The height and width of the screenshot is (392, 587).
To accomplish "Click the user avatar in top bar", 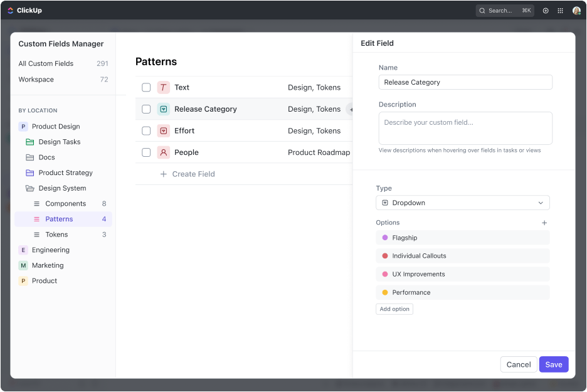I will coord(576,11).
